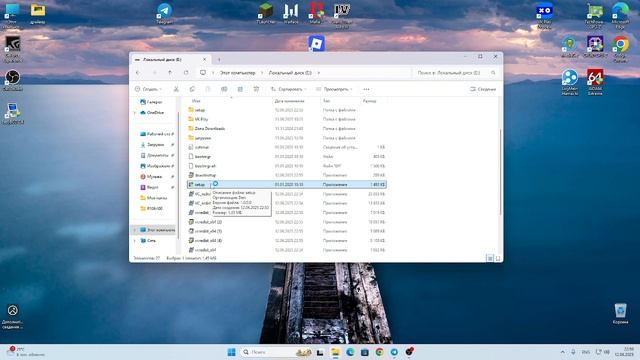Screen dimensions: 640x360
Task: Delete the selected file via trash icon
Action: coord(256,89)
